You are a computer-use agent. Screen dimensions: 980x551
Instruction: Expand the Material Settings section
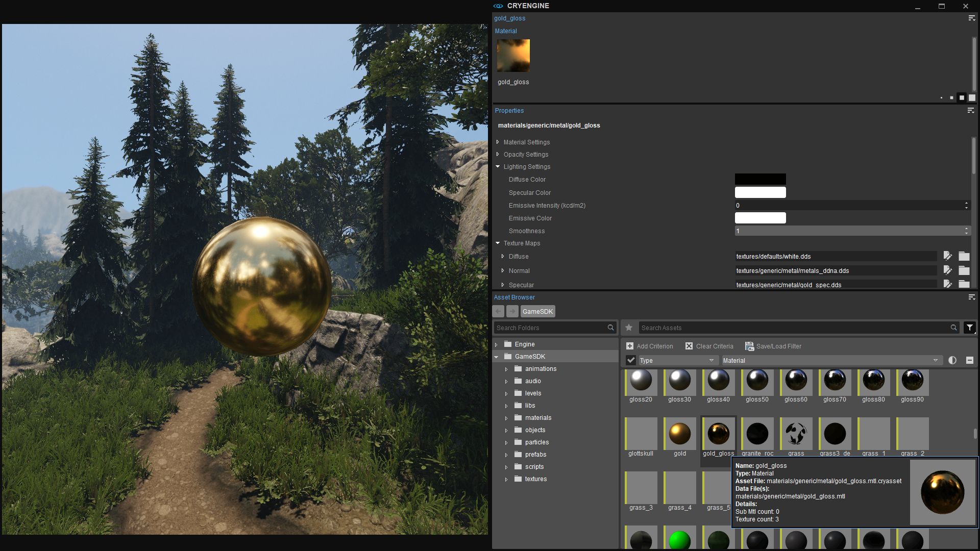[x=498, y=142]
